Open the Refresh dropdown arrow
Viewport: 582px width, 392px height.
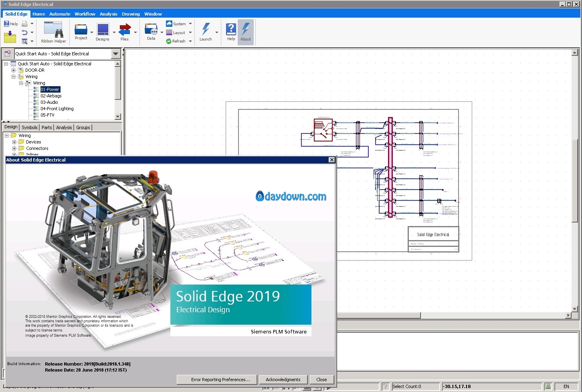click(x=190, y=41)
